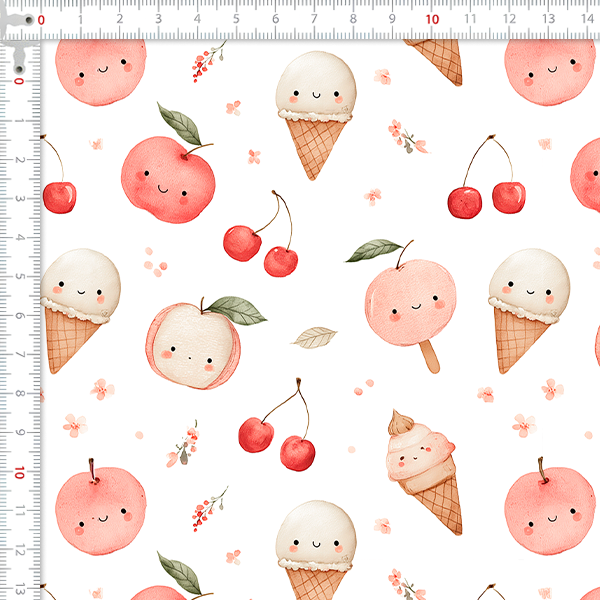Click the red 0 on the horizontal ruler
The height and width of the screenshot is (600, 600).
click(41, 20)
